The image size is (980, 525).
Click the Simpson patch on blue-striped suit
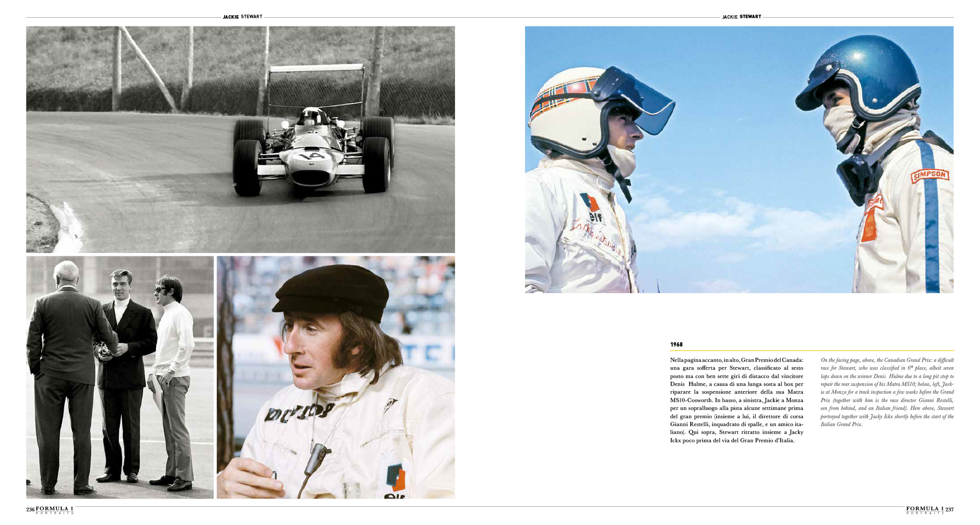point(930,175)
